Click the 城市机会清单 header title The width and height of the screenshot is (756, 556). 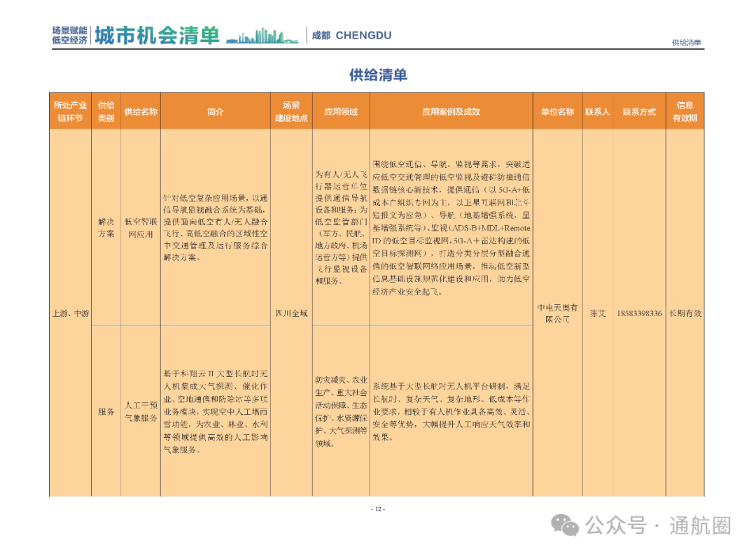(157, 36)
